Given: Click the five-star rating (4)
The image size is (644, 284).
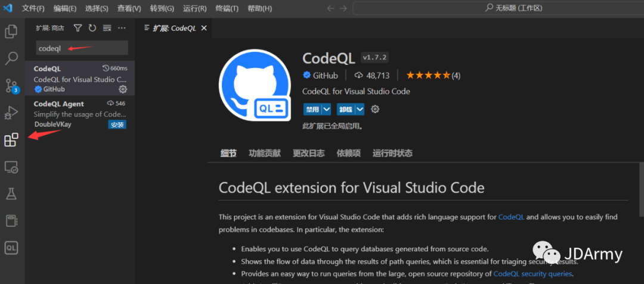Looking at the screenshot, I should pyautogui.click(x=433, y=76).
